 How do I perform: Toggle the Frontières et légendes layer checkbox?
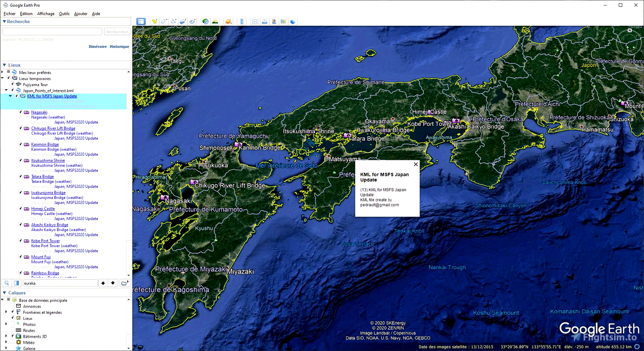tap(13, 312)
